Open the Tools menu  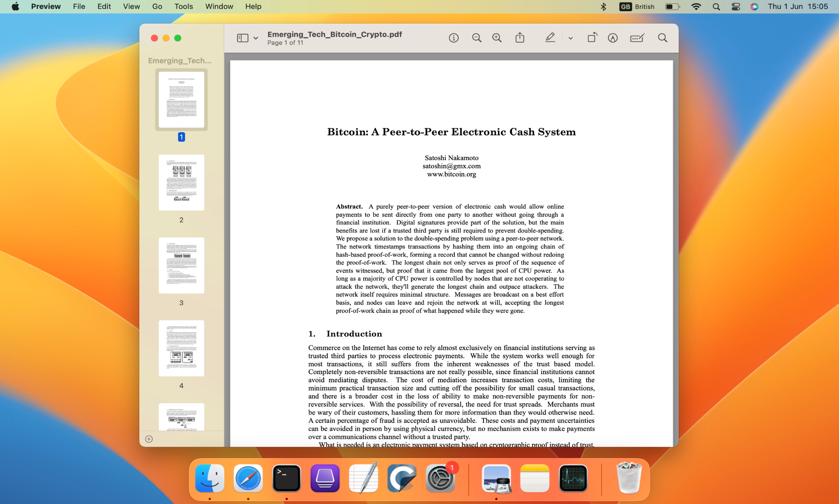coord(183,6)
